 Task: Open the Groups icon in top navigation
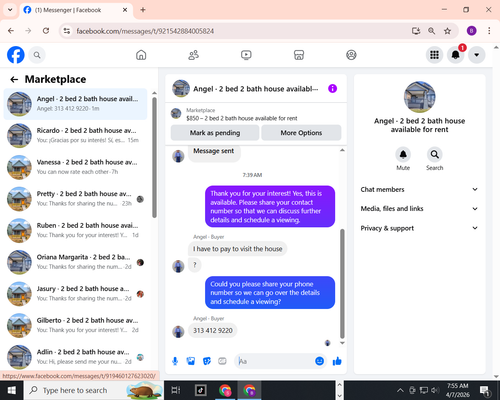(351, 55)
